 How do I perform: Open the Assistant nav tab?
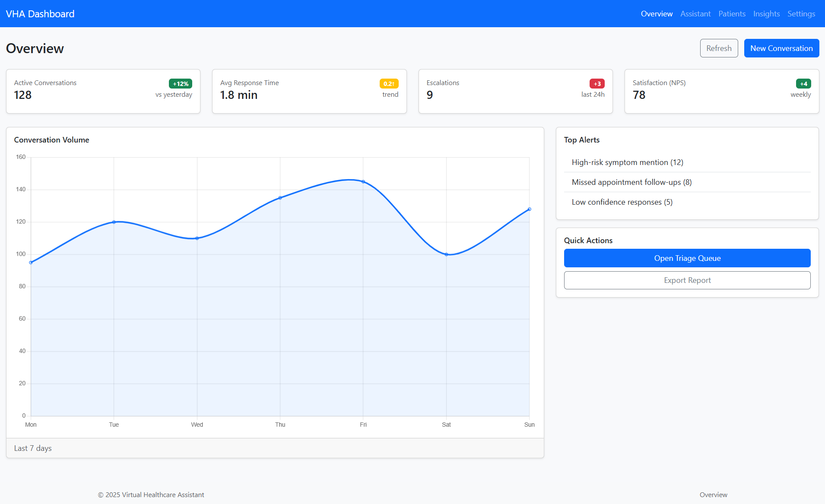(695, 14)
